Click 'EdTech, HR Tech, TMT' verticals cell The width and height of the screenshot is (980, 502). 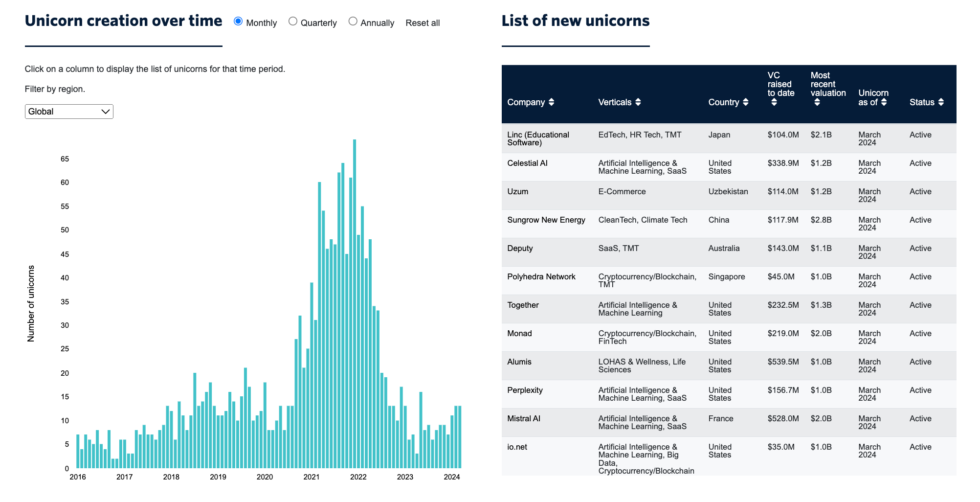pos(640,135)
